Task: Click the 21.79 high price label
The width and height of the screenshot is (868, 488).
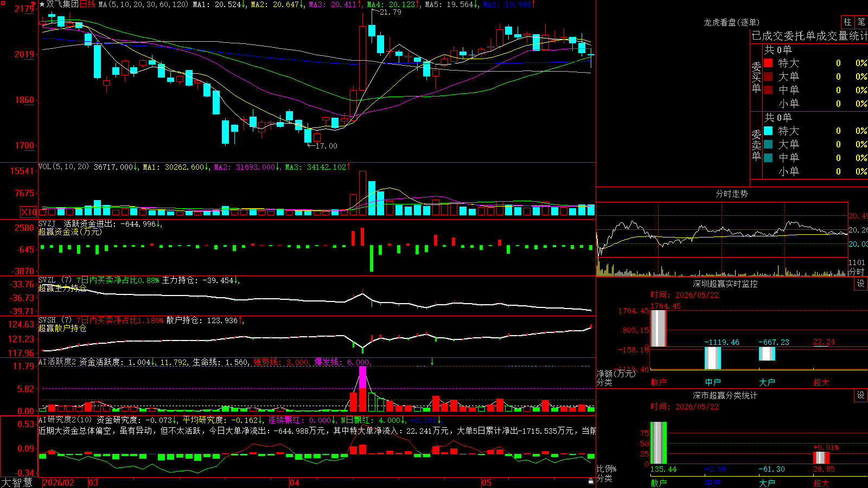Action: (x=391, y=12)
